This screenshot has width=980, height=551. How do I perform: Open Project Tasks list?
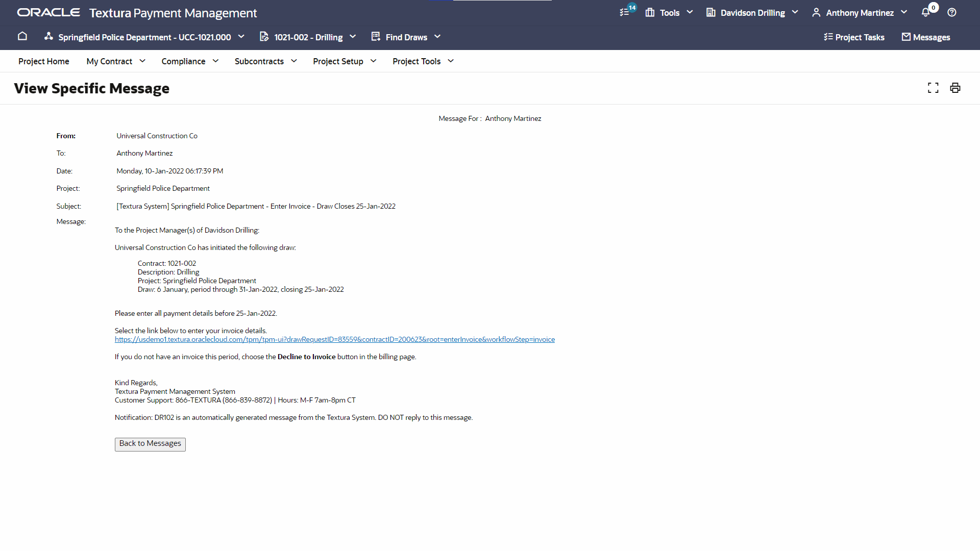854,37
